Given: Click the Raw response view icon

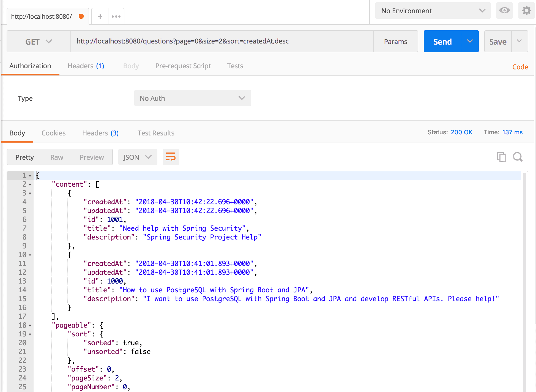Looking at the screenshot, I should click(57, 157).
